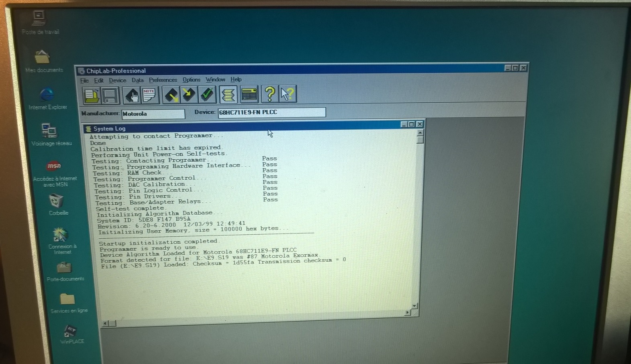The image size is (631, 364).
Task: Click the System Log window title bar
Action: (253, 127)
